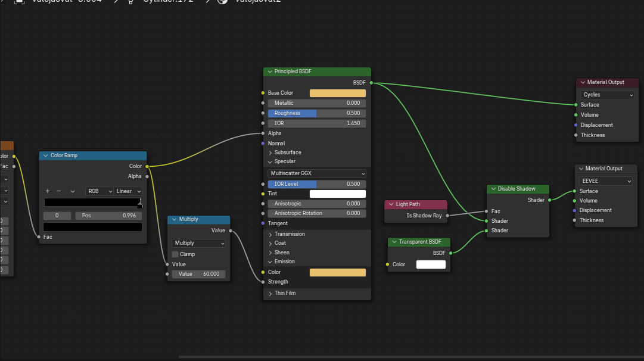Click the black color stop swatch in Color Ramp
The width and height of the screenshot is (644, 361).
pos(92,227)
